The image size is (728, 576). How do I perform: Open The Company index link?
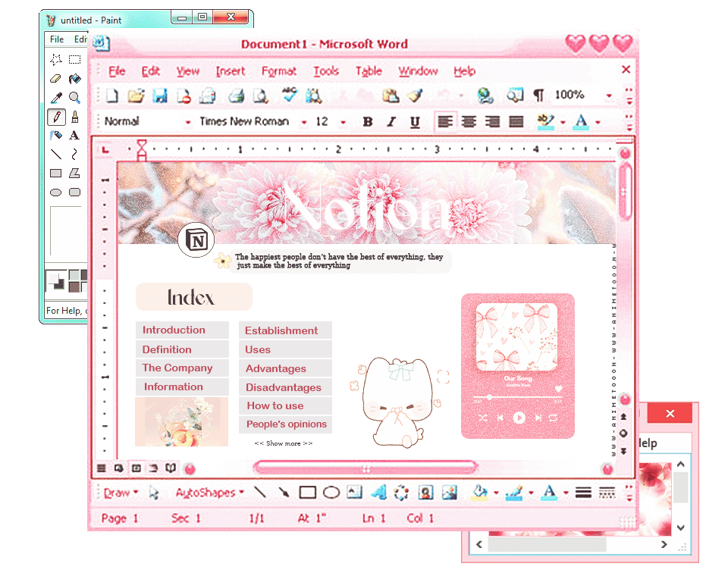point(183,368)
